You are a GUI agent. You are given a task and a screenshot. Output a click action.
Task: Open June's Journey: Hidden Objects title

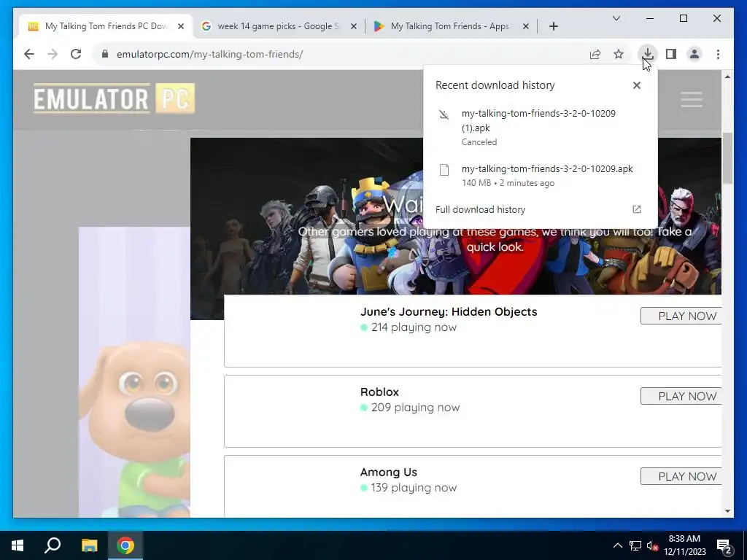tap(449, 312)
